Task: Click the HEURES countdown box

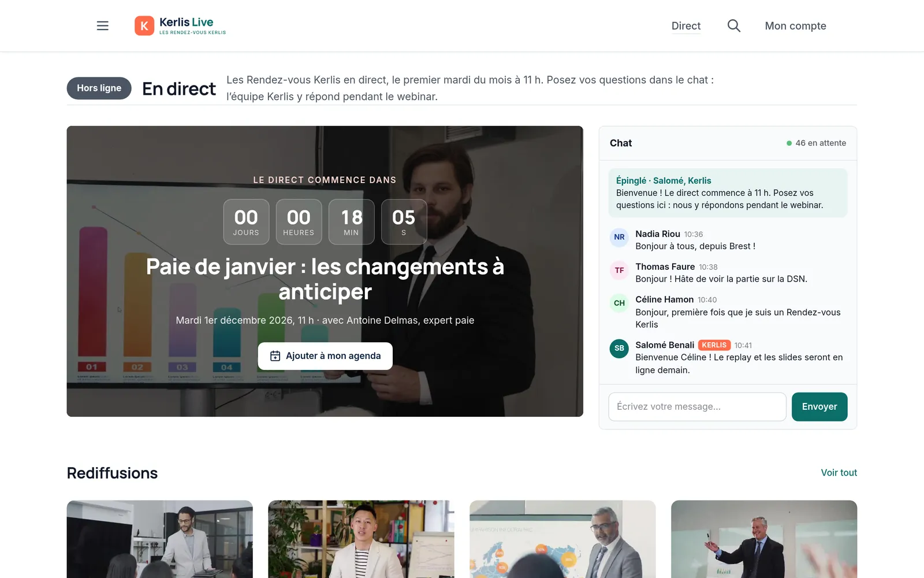Action: coord(299,222)
